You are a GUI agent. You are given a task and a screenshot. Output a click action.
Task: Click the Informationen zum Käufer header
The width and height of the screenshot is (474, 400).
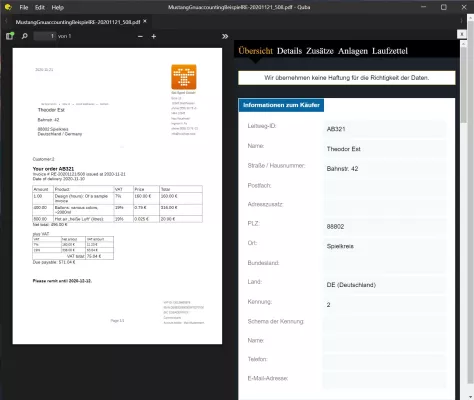[281, 105]
